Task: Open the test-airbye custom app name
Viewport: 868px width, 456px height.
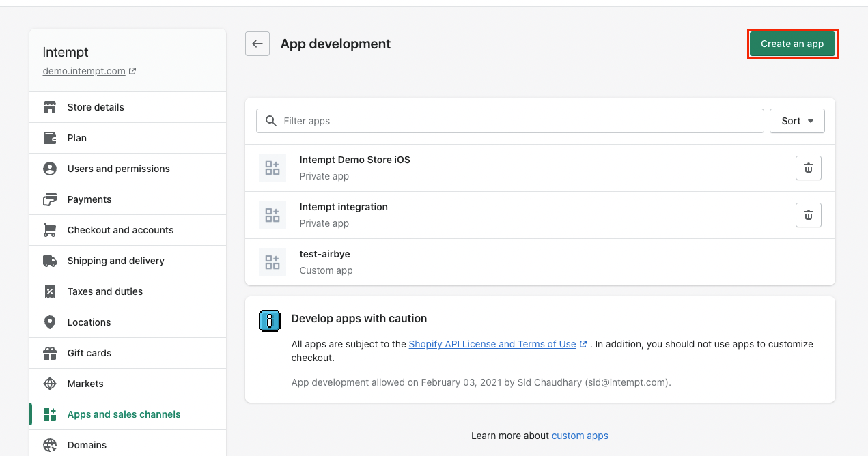Action: (x=325, y=254)
